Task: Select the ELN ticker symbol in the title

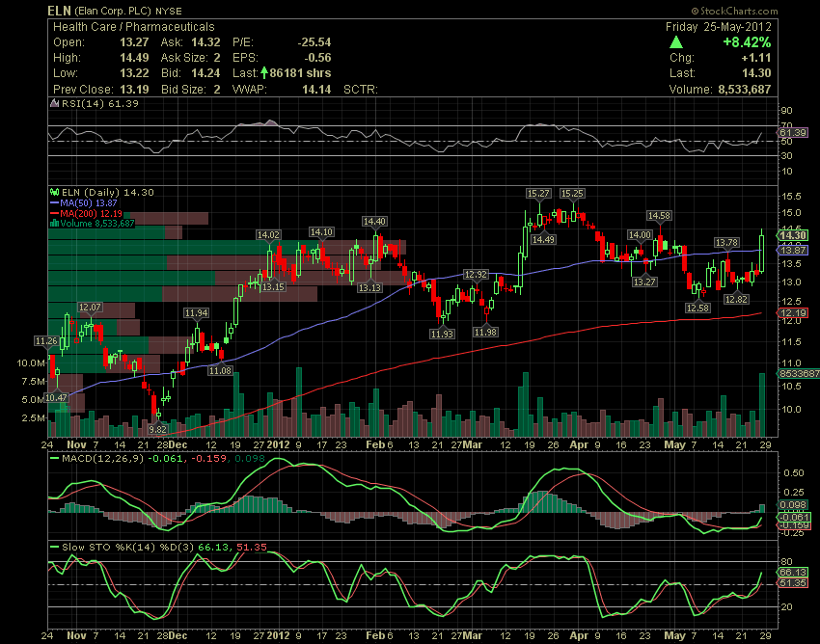Action: tap(59, 11)
